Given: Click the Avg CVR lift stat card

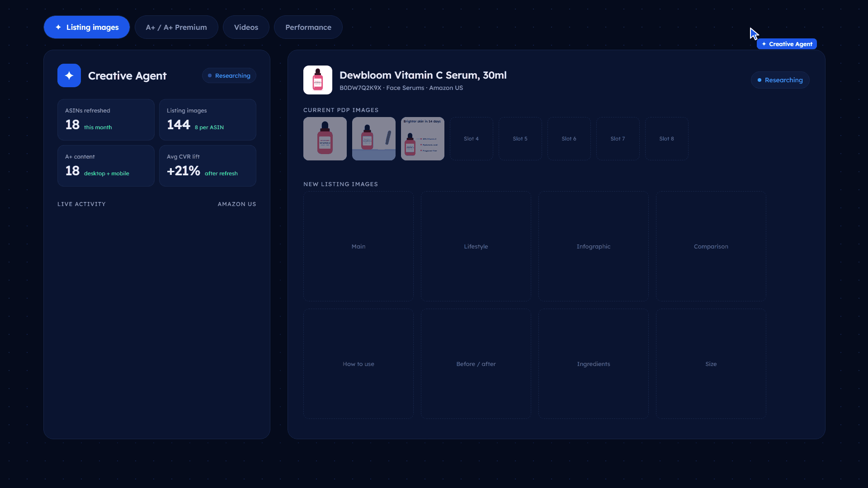Looking at the screenshot, I should 208,166.
